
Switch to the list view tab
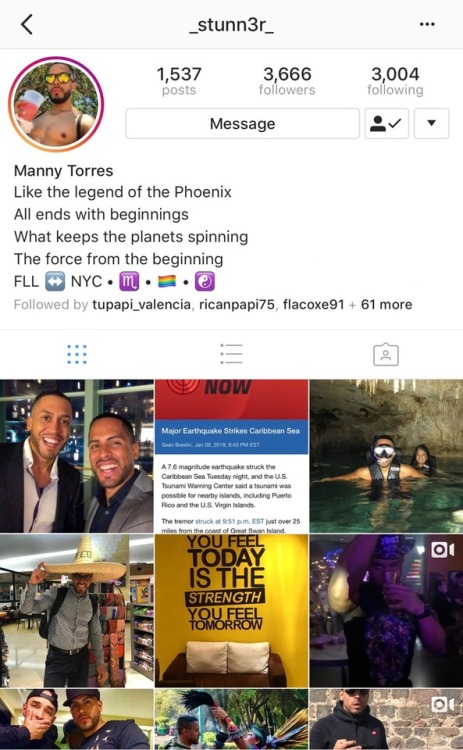232,354
